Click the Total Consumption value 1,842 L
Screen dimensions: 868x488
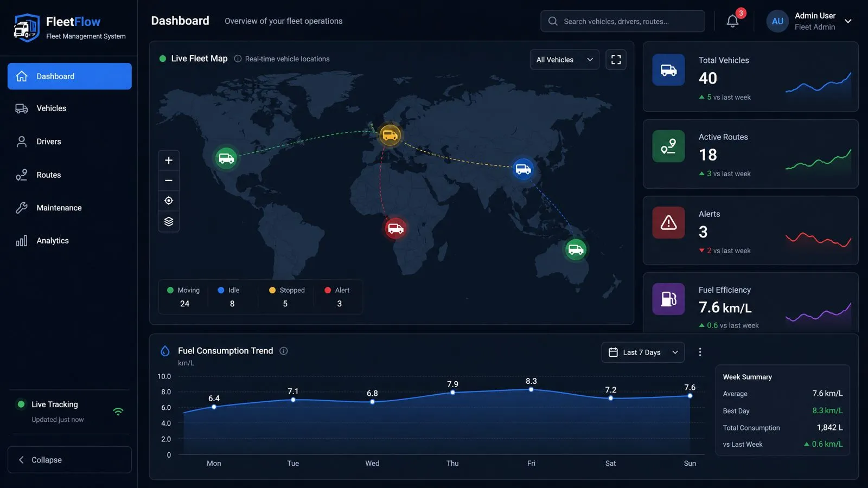pyautogui.click(x=829, y=427)
